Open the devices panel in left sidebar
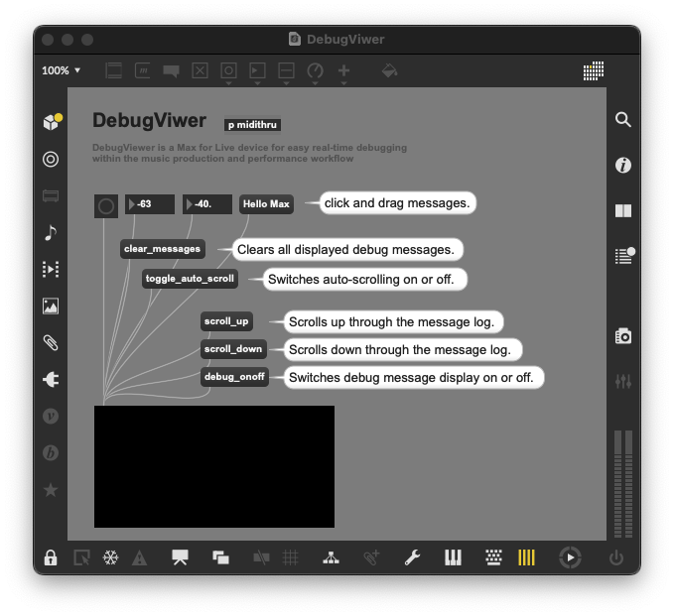 (x=51, y=196)
